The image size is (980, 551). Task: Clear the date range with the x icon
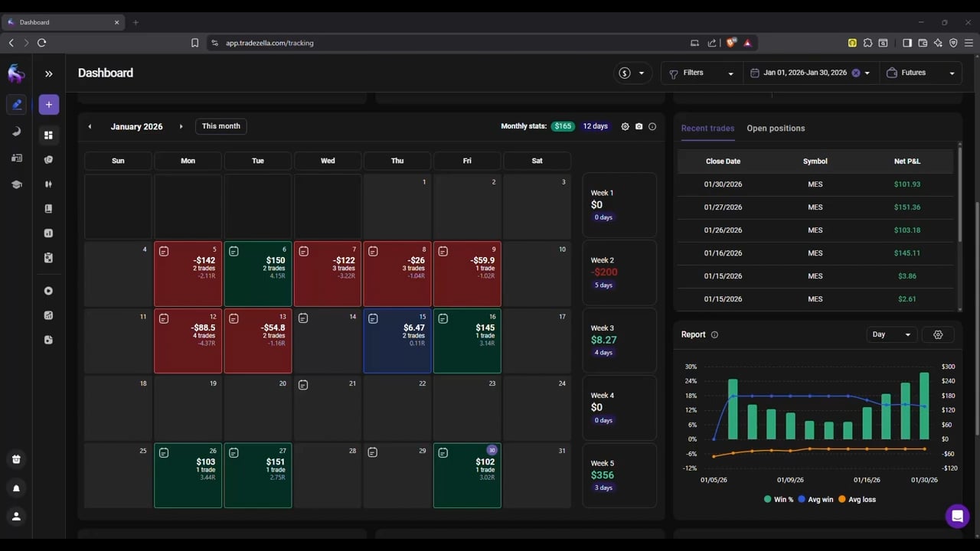coord(856,73)
